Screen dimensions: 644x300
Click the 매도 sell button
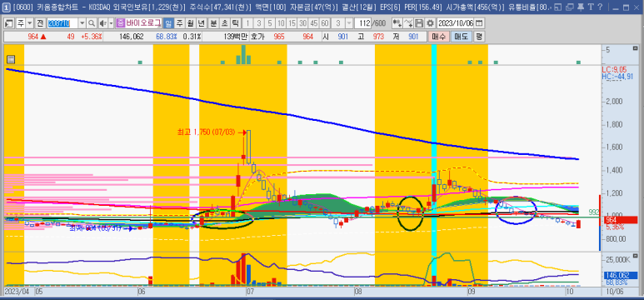tap(461, 37)
